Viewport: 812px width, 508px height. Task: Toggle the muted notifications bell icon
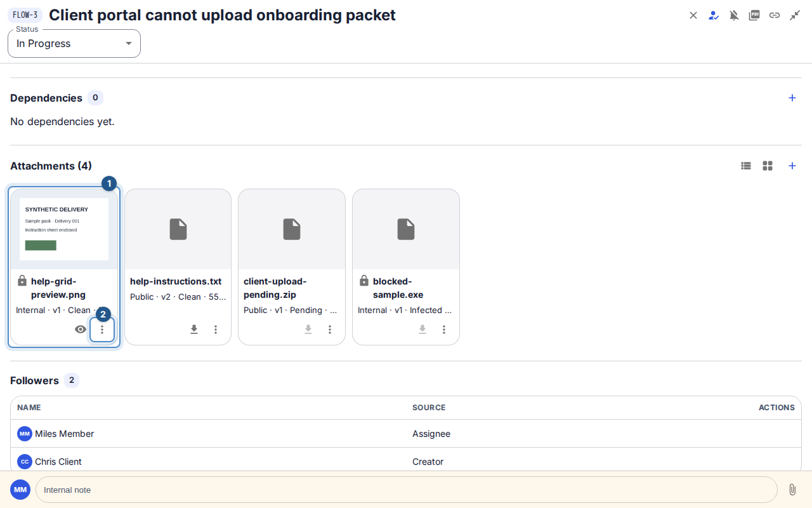click(734, 15)
